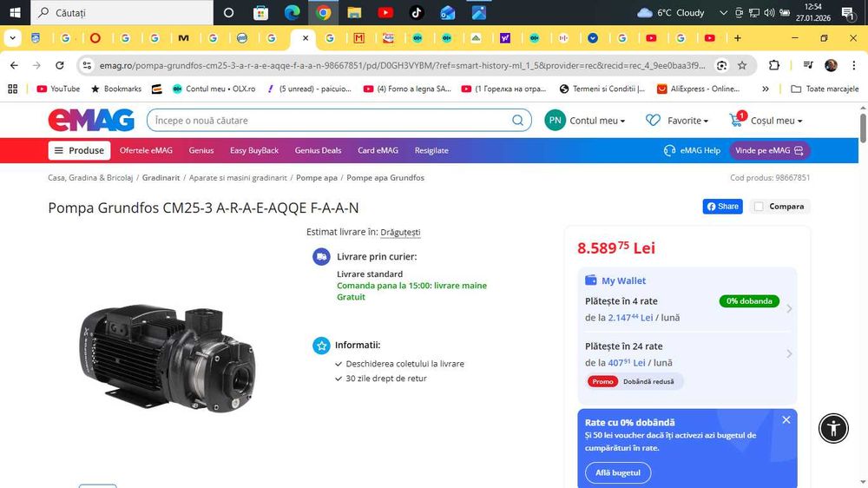Open the shopping cart icon with badge
The height and width of the screenshot is (488, 868).
(x=737, y=119)
